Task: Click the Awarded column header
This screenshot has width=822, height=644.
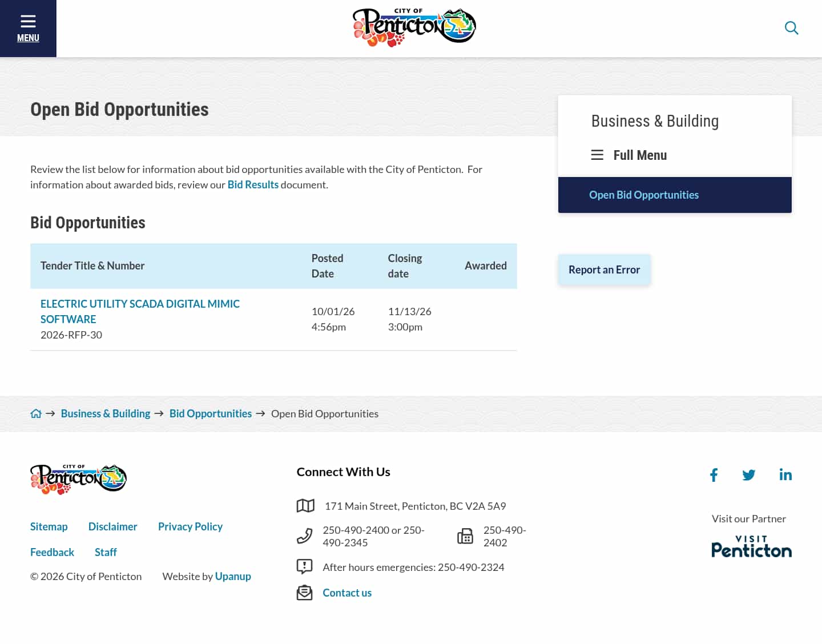Action: click(x=486, y=265)
